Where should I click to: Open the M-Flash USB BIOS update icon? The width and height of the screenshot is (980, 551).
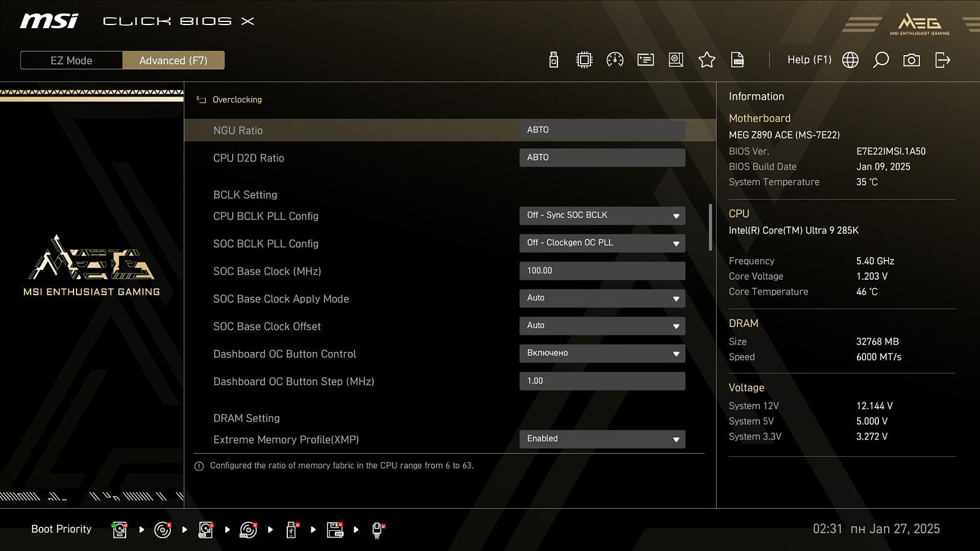(x=554, y=60)
